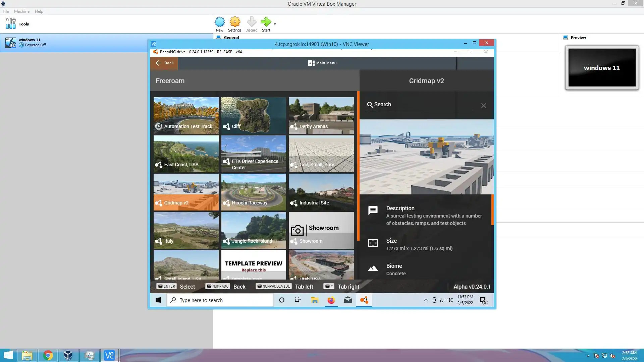Click the green Start arrow icon
This screenshot has height=362, width=644.
click(x=266, y=22)
